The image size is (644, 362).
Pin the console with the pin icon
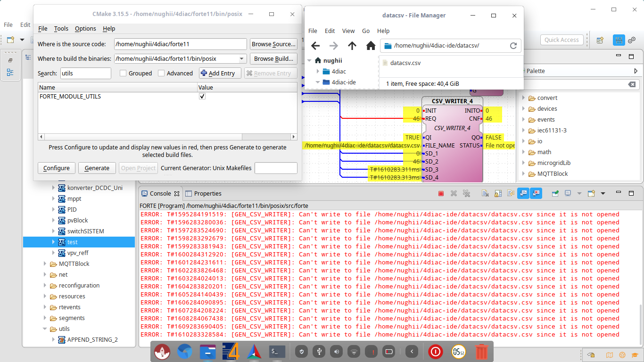coord(556,193)
